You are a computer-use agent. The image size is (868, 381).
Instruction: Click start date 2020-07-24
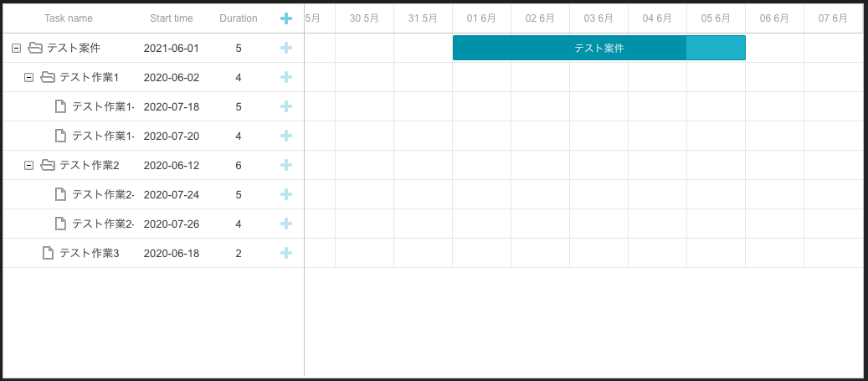click(x=171, y=195)
